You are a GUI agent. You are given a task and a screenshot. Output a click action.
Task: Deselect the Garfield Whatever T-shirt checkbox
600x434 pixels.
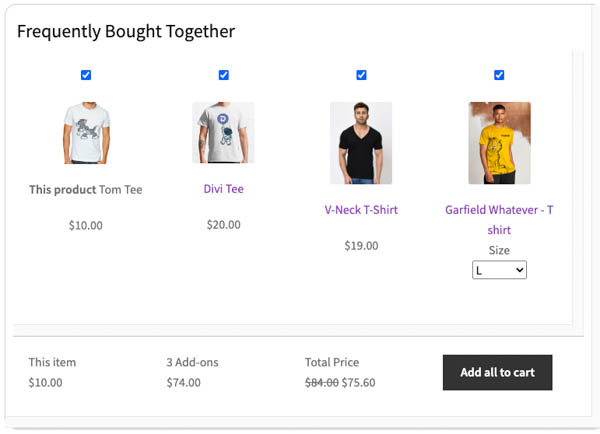point(499,75)
